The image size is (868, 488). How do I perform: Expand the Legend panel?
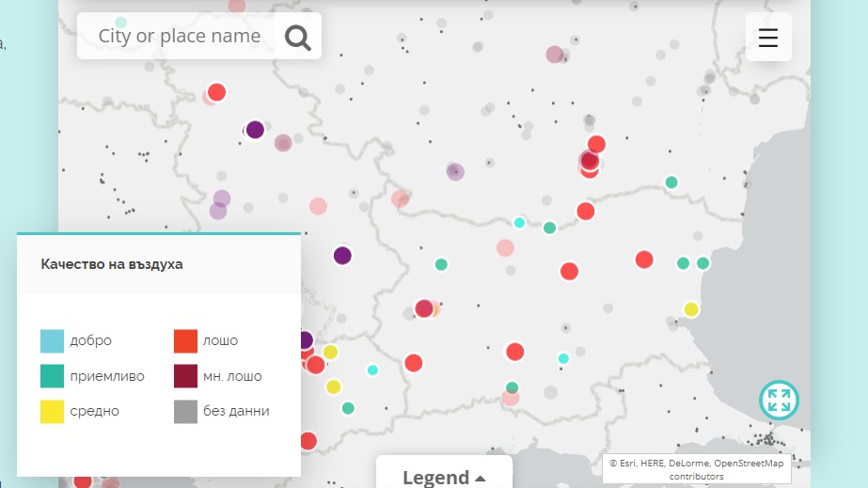click(x=444, y=477)
